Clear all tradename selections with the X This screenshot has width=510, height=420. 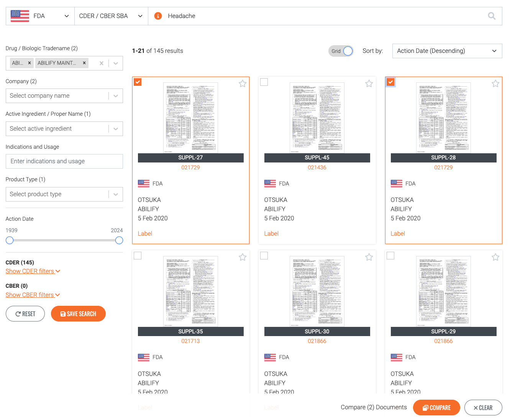[102, 63]
